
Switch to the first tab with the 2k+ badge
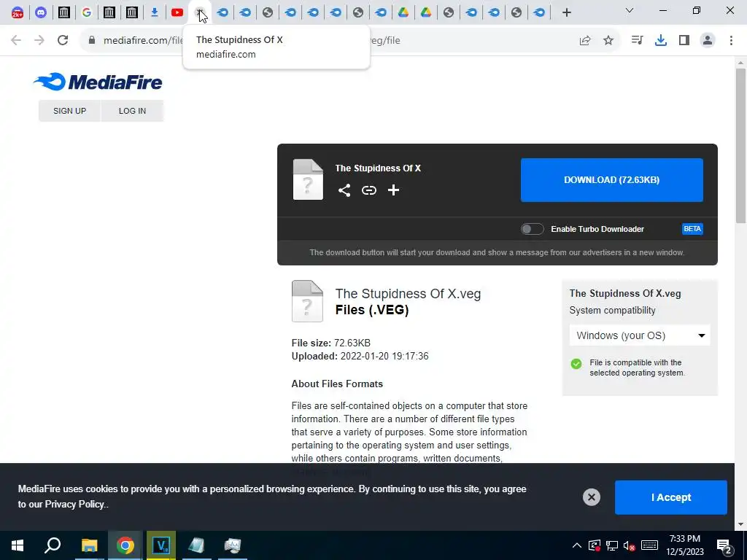point(18,12)
